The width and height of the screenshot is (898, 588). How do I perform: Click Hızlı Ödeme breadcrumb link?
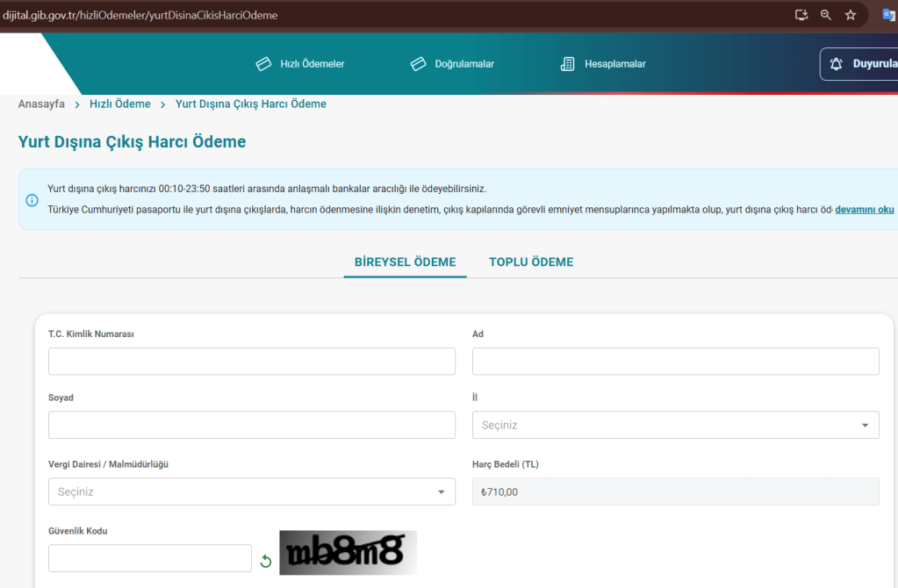[x=120, y=104]
